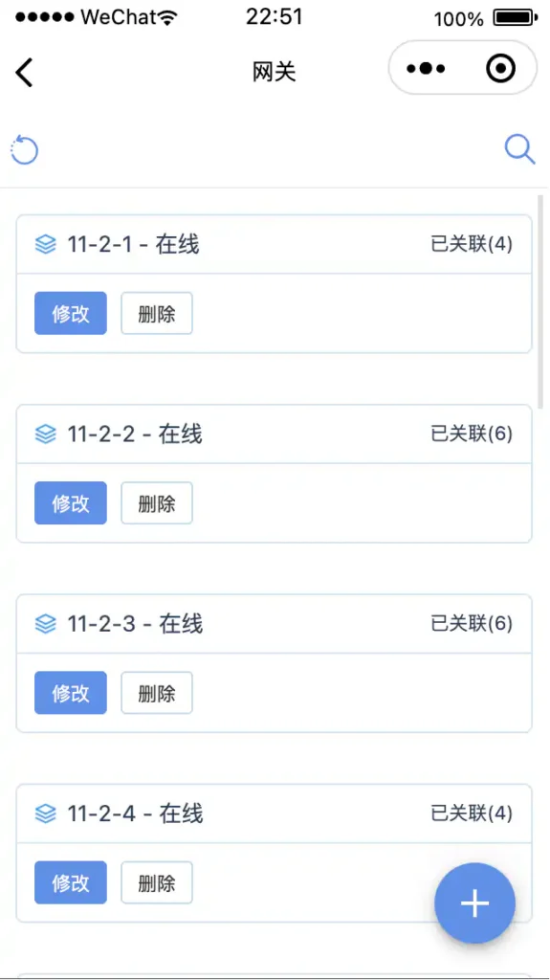Image resolution: width=550 pixels, height=980 pixels.
Task: Open 已关联(6) on gateway 11-2-2
Action: coord(472,434)
